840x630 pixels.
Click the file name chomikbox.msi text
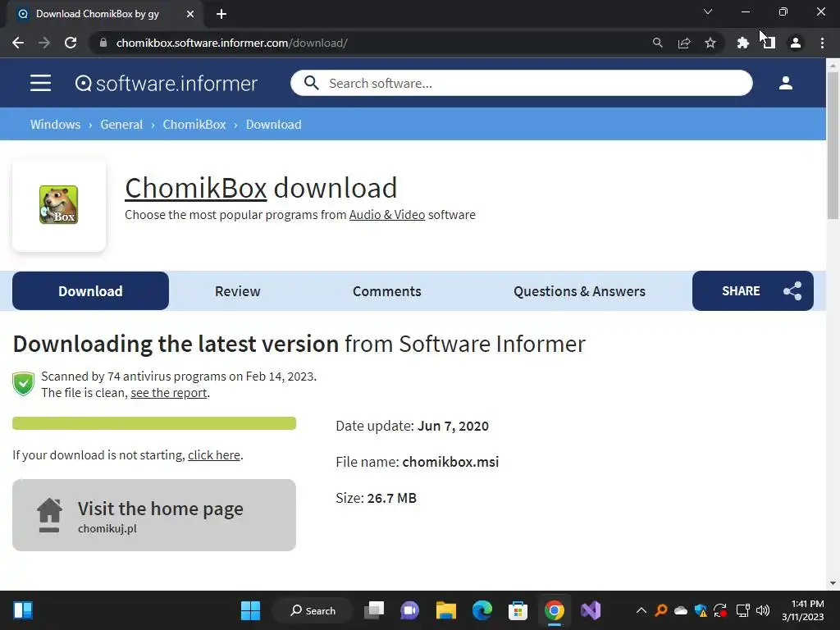pos(450,462)
